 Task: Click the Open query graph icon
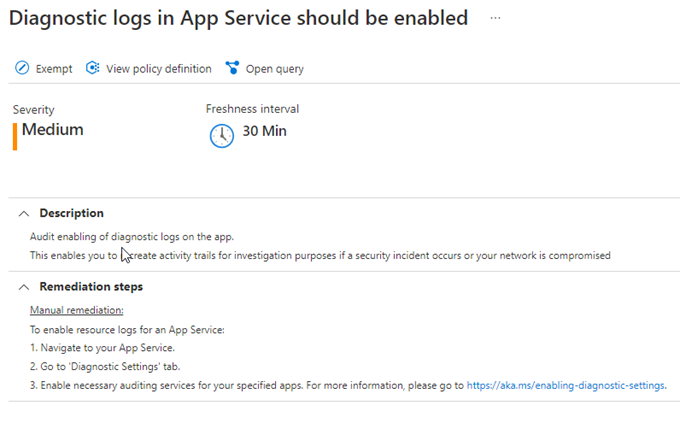(233, 69)
